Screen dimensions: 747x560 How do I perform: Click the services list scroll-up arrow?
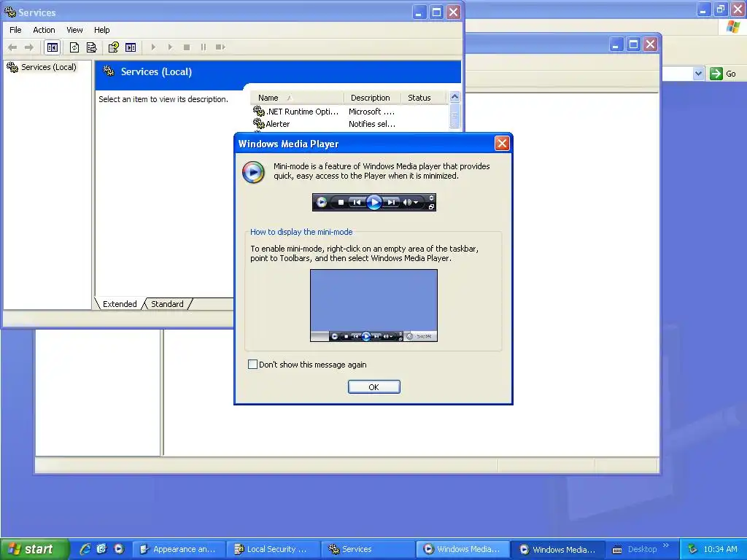[454, 97]
